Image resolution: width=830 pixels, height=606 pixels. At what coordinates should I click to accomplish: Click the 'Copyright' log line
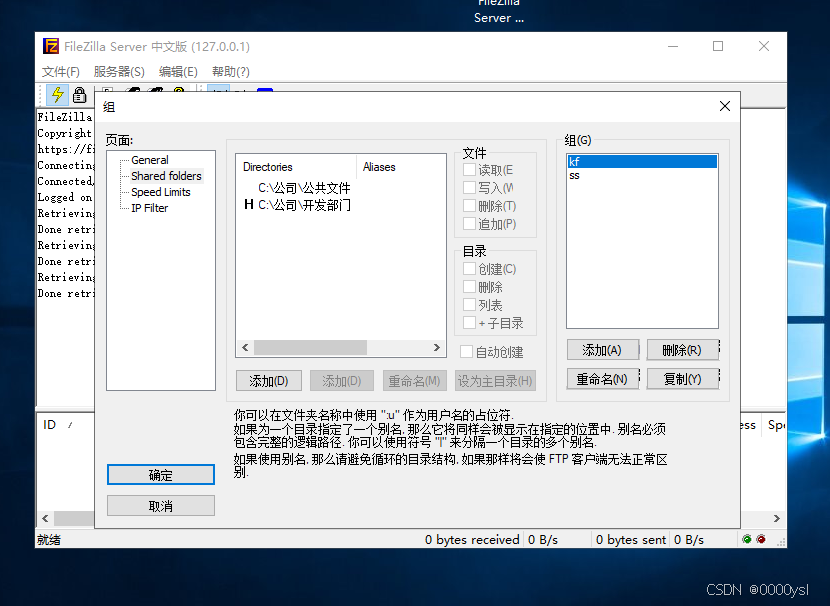click(x=65, y=133)
